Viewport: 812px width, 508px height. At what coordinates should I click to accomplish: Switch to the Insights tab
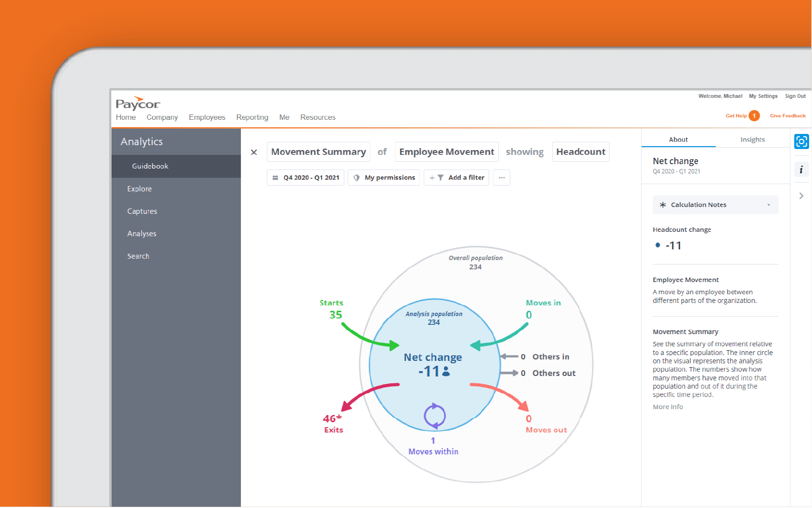tap(753, 140)
